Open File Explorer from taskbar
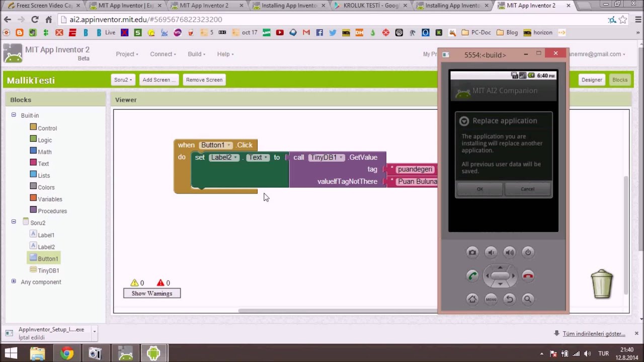 (x=38, y=353)
